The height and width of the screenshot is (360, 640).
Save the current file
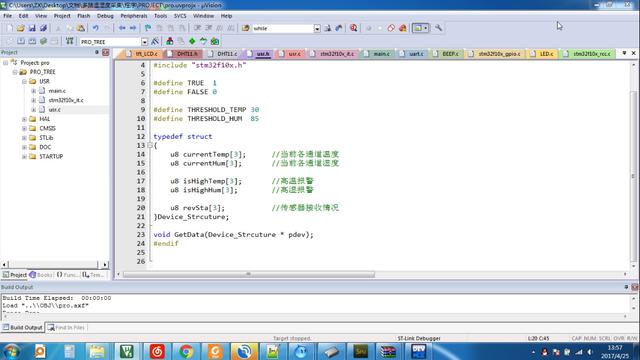pos(32,28)
